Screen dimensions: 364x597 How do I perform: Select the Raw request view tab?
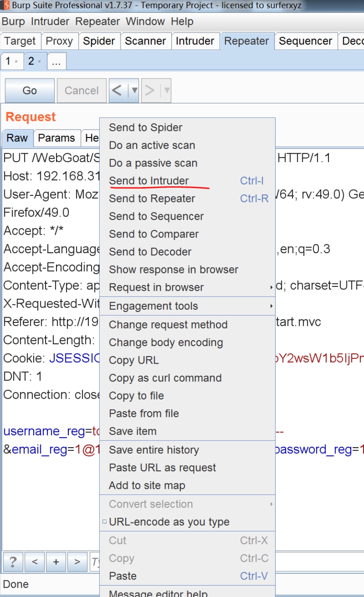pos(17,138)
